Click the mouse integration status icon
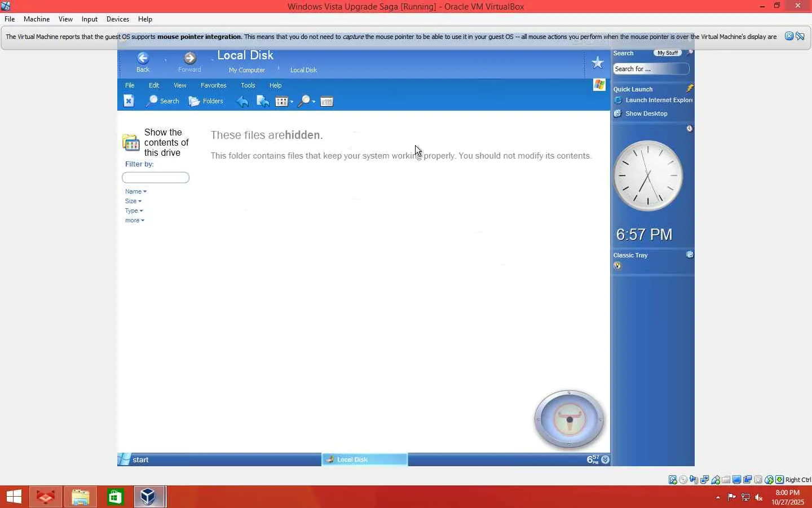 pos(769,480)
